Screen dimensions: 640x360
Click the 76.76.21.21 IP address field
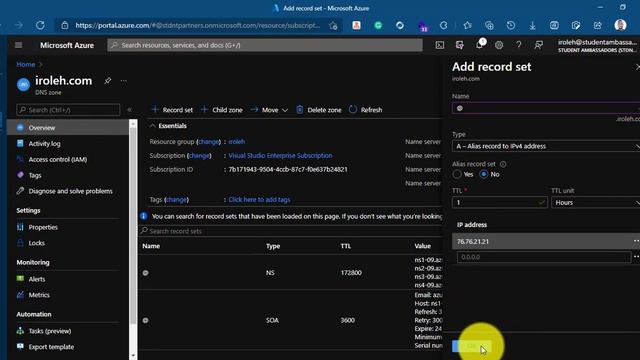[542, 241]
